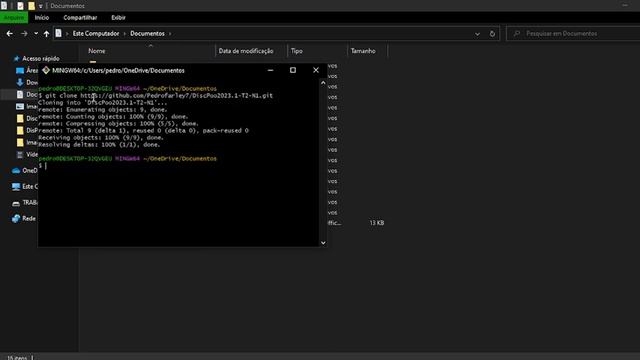Close the MINGW64 terminal window

[x=316, y=70]
